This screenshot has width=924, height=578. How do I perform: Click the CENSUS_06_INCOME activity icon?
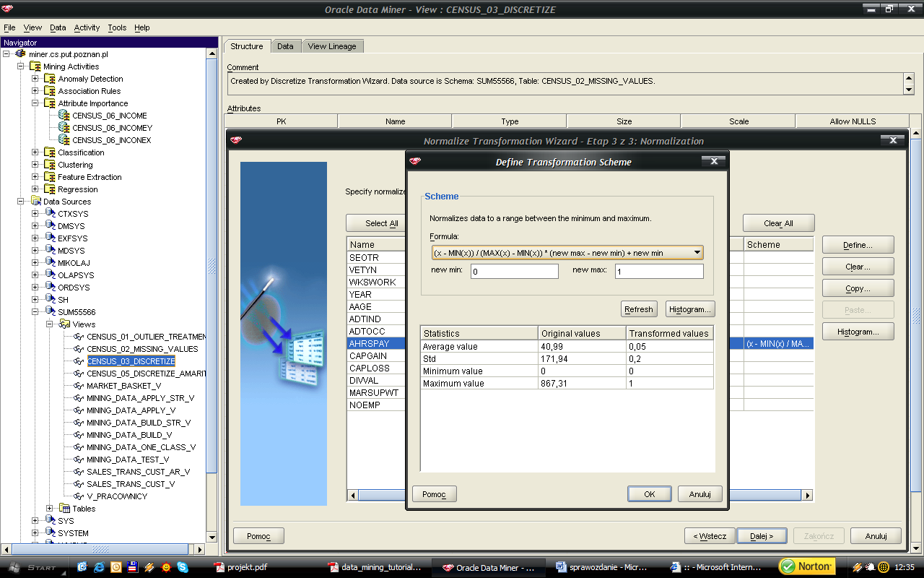pos(64,116)
